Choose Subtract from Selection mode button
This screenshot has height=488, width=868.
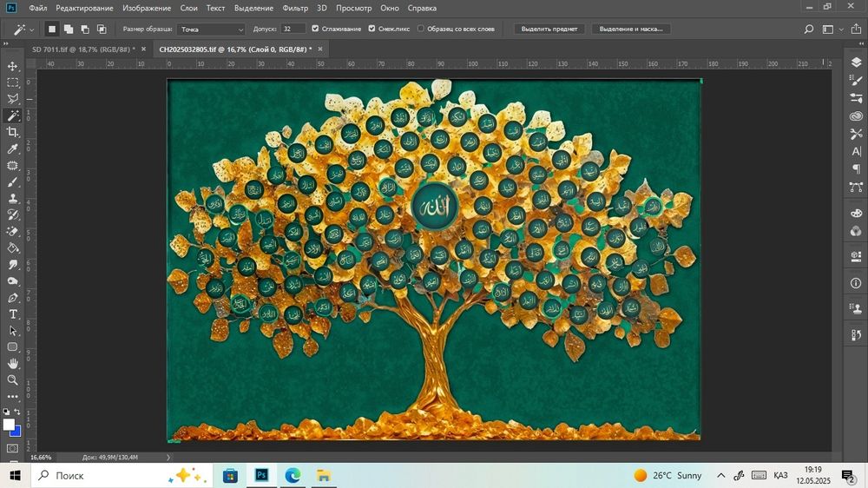click(x=85, y=29)
